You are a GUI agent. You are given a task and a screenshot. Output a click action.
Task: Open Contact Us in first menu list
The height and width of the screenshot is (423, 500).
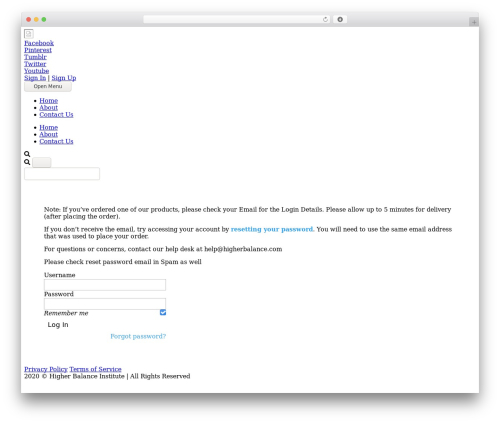pyautogui.click(x=56, y=115)
